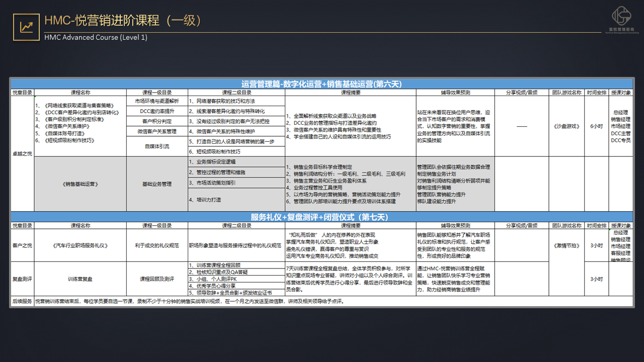This screenshot has height=362, width=644.
Task: Click the row 训练营课程全程回顾
Action: (236, 265)
